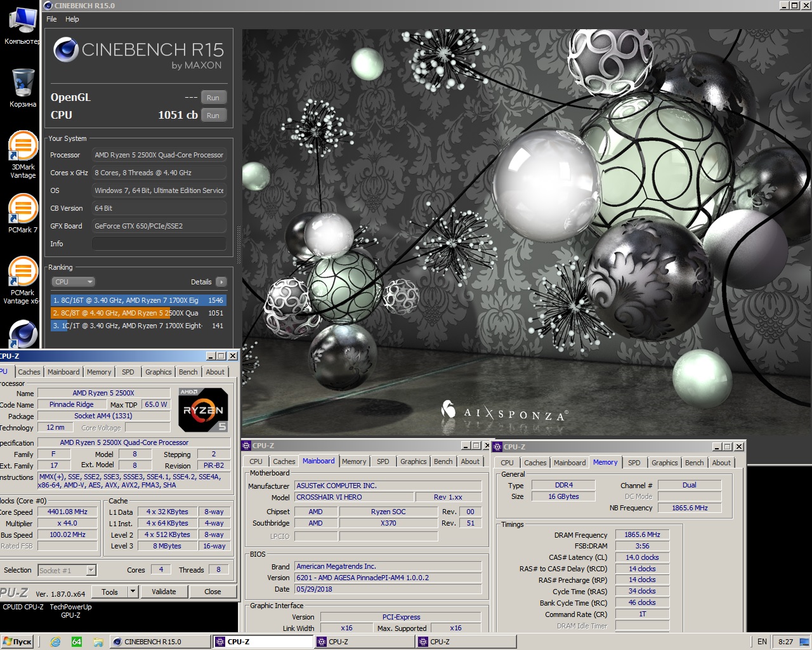
Task: Switch to Graphics tab in left CPU-Z window
Action: [158, 372]
